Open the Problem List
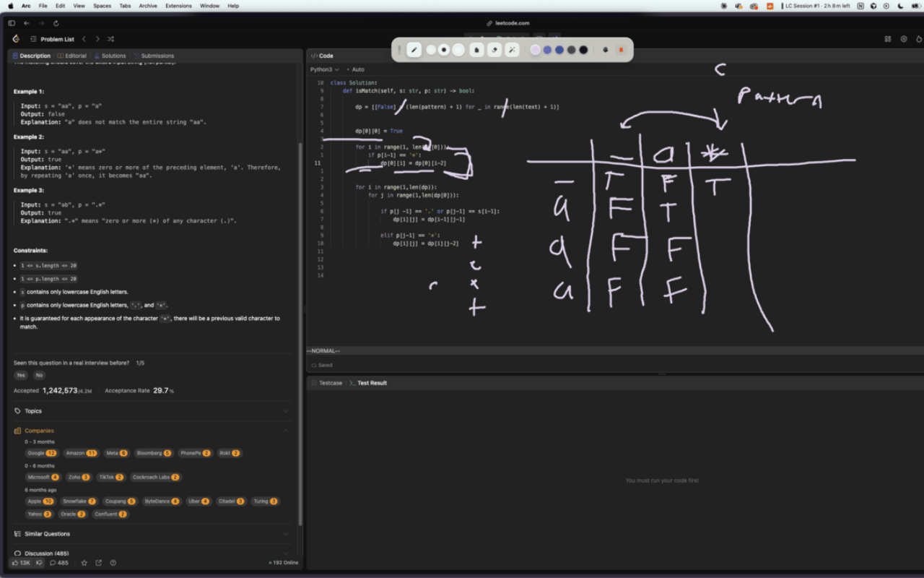The width and height of the screenshot is (924, 578). [53, 39]
